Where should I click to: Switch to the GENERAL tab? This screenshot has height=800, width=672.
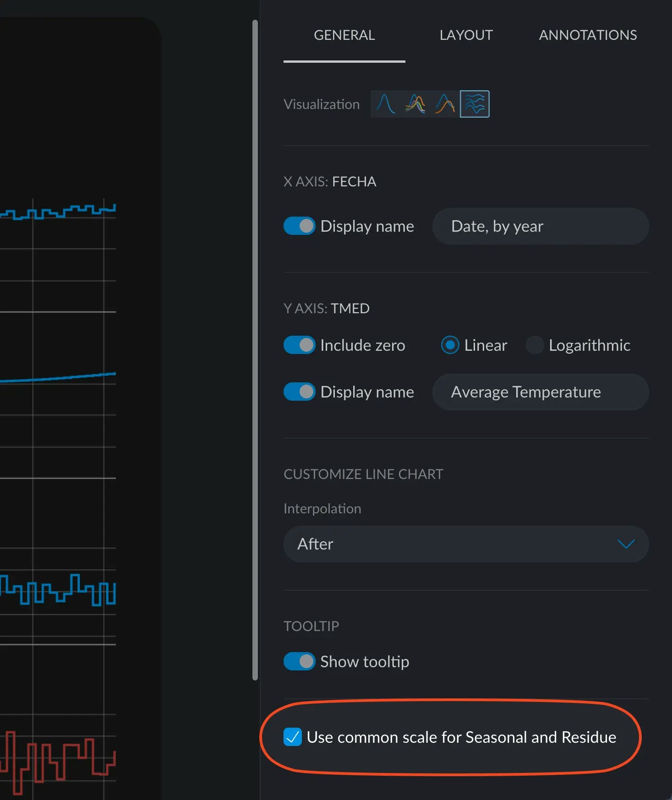pyautogui.click(x=344, y=35)
